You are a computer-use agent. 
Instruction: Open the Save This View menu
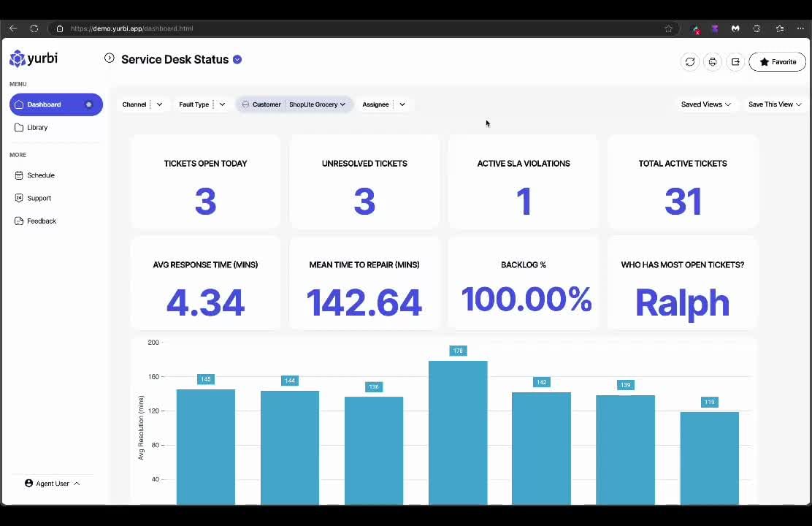774,104
